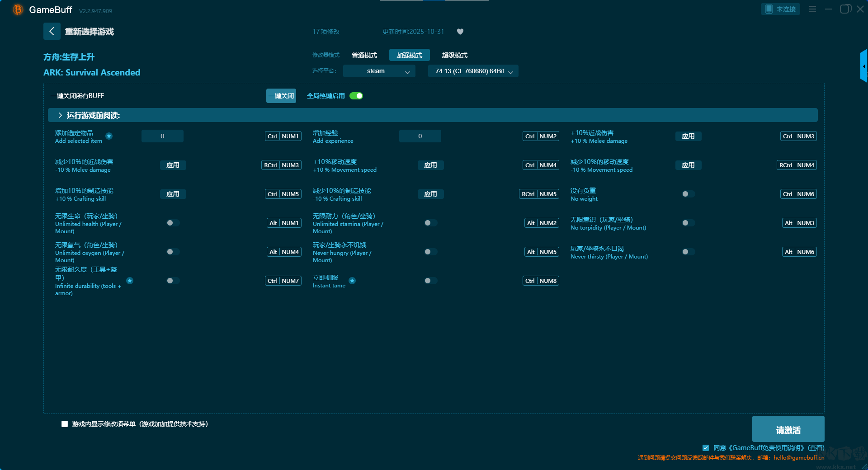This screenshot has height=470, width=868.
Task: Open the hamburger menu in the title bar
Action: pos(812,9)
